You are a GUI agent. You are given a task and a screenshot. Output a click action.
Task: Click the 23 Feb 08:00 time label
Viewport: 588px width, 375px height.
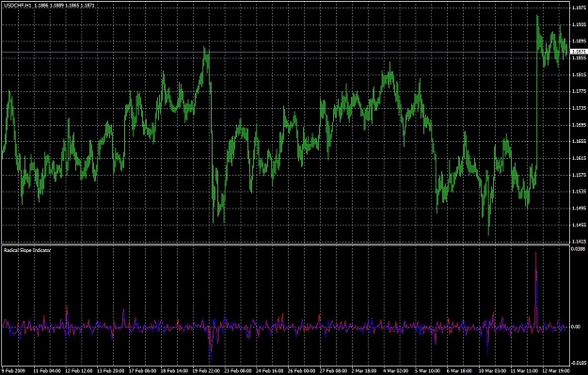point(238,371)
